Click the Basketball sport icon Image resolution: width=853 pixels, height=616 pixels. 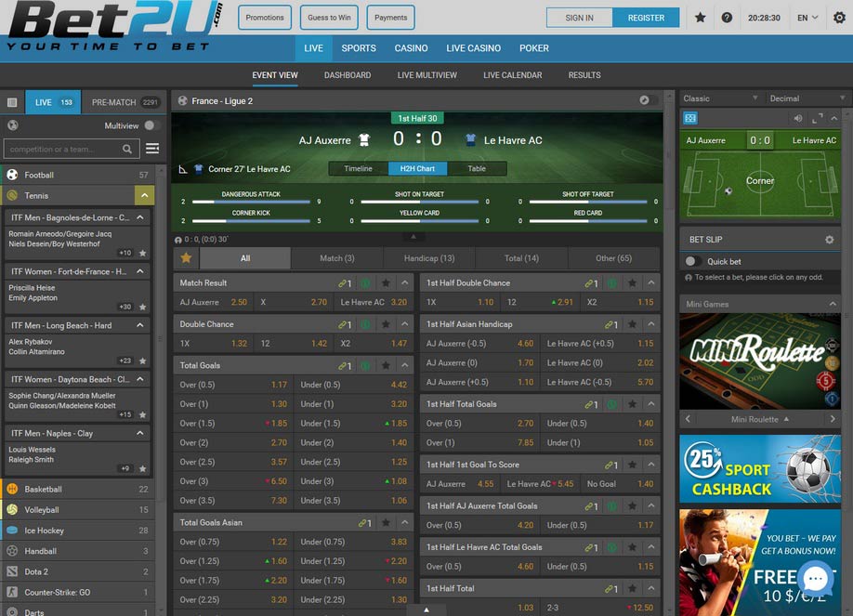pyautogui.click(x=12, y=489)
